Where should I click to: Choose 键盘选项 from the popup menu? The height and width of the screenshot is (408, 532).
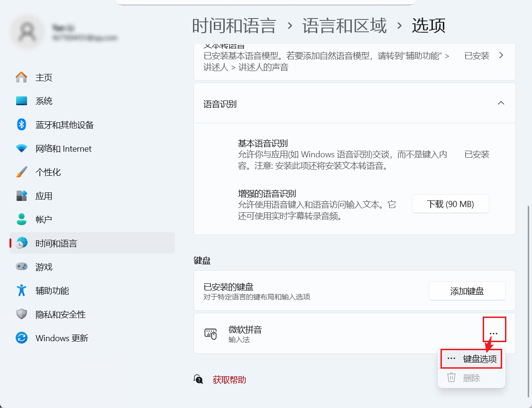[471, 359]
